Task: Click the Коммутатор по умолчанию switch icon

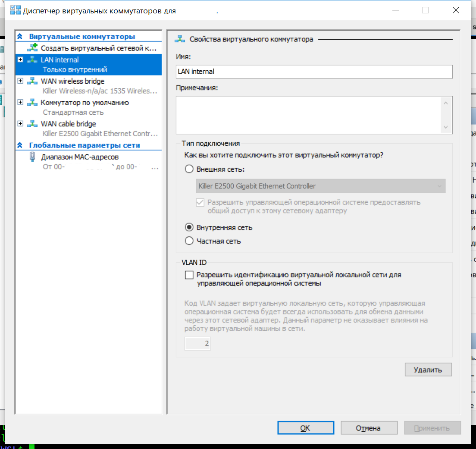Action: click(x=32, y=102)
